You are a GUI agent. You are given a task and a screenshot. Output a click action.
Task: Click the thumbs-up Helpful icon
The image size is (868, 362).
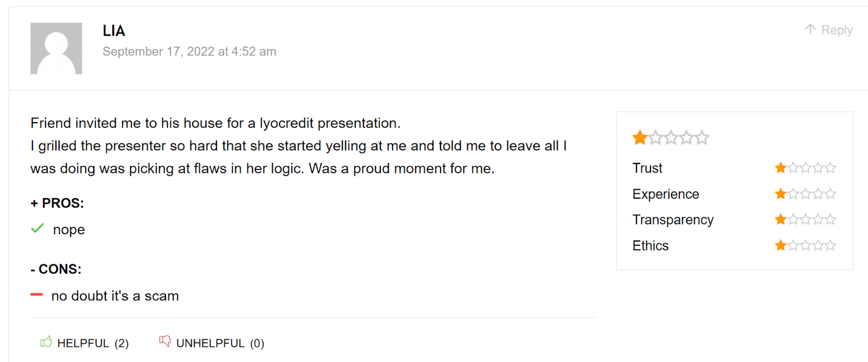46,342
